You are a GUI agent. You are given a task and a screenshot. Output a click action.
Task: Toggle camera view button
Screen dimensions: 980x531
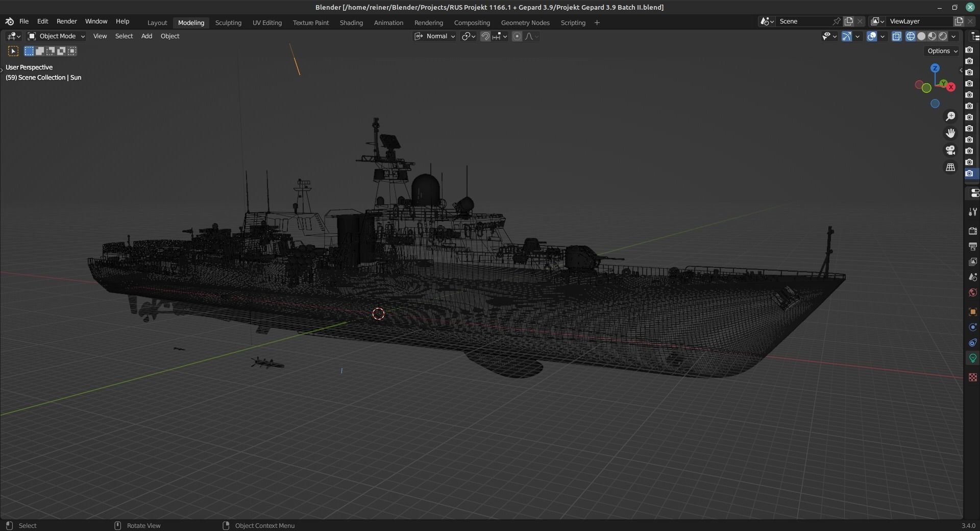950,151
